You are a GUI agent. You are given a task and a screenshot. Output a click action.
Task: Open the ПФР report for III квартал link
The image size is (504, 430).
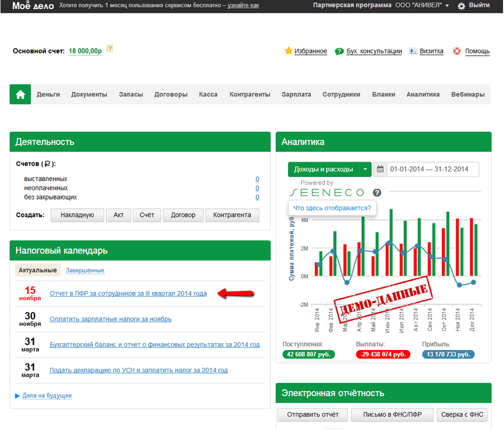pyautogui.click(x=128, y=294)
